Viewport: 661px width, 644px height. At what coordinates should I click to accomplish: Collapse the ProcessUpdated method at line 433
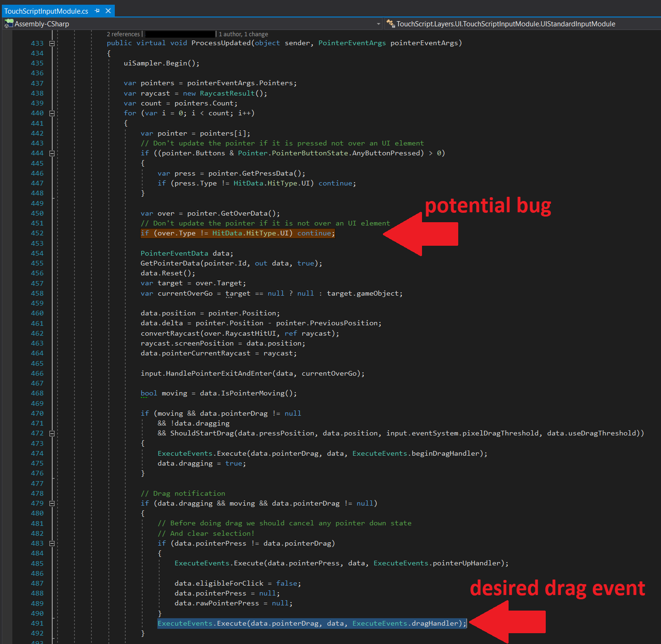pyautogui.click(x=52, y=43)
